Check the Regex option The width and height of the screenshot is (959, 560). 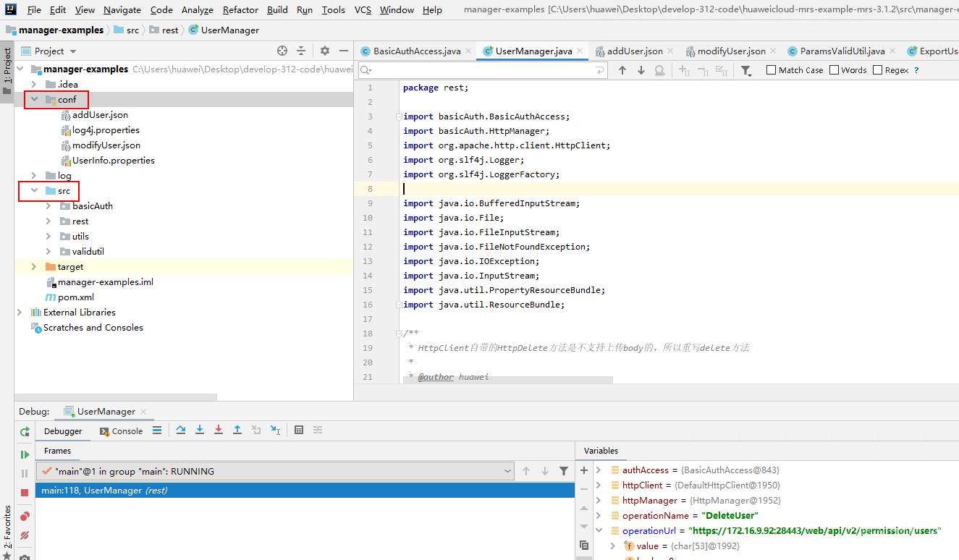pyautogui.click(x=878, y=70)
